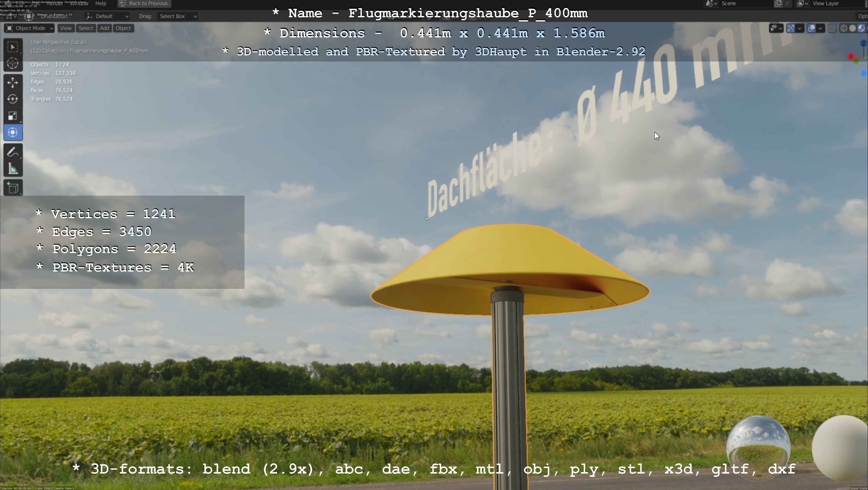Choose the Move tool in toolbar

pos(13,83)
